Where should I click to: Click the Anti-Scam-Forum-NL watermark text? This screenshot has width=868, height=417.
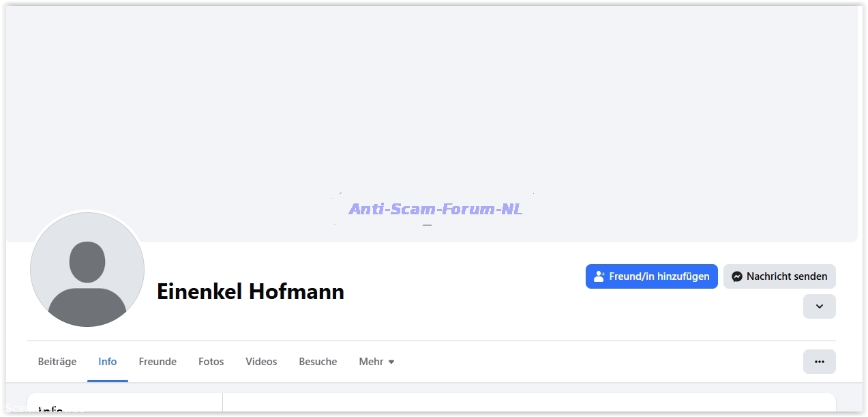point(435,209)
